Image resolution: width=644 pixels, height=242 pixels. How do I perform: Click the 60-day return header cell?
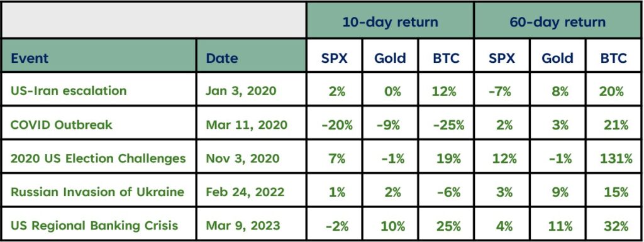pyautogui.click(x=557, y=20)
